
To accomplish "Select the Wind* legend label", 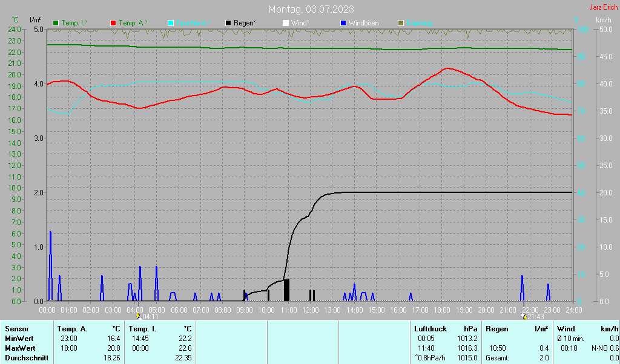I will click(300, 24).
